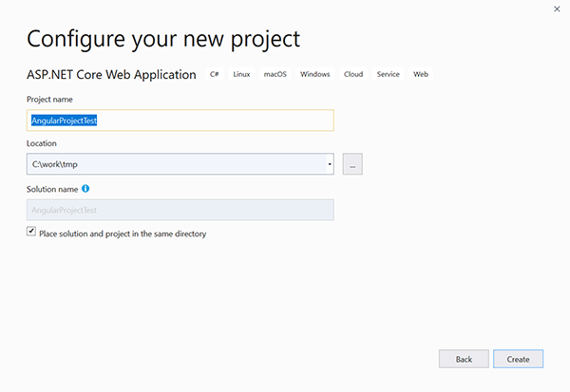The image size is (570, 392).
Task: Click into the C:\work\tmp location field
Action: 177,164
